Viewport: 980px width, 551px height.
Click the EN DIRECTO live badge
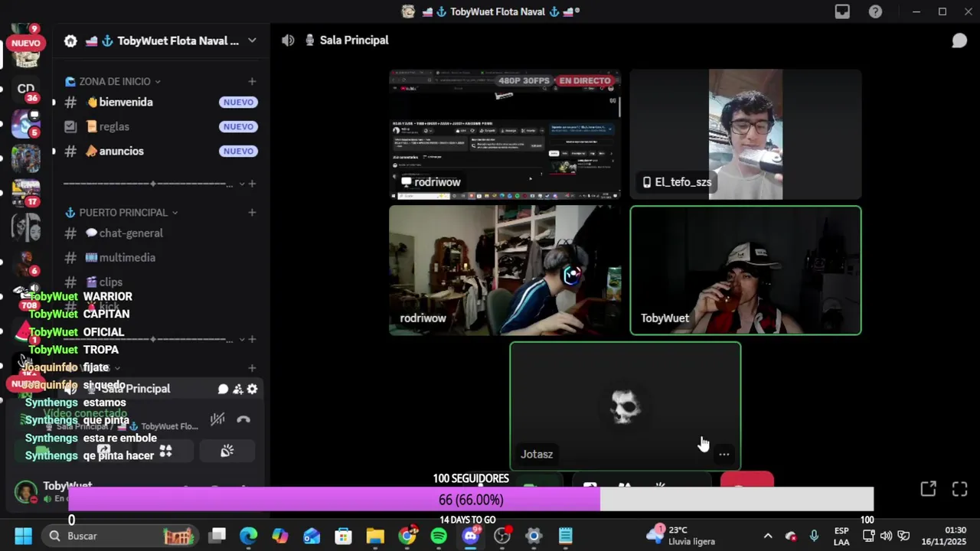pos(585,80)
